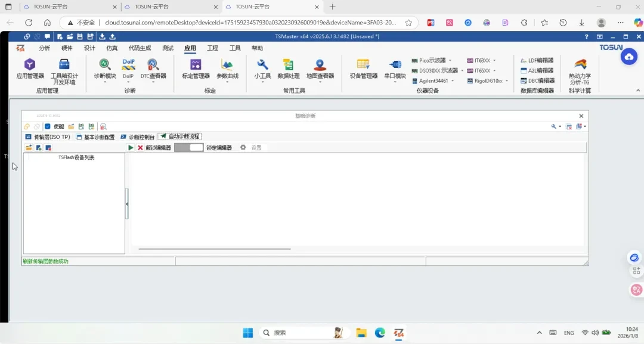The image size is (644, 344).
Task: Expand the Pico示波器 dropdown arrow
Action: 451,60
